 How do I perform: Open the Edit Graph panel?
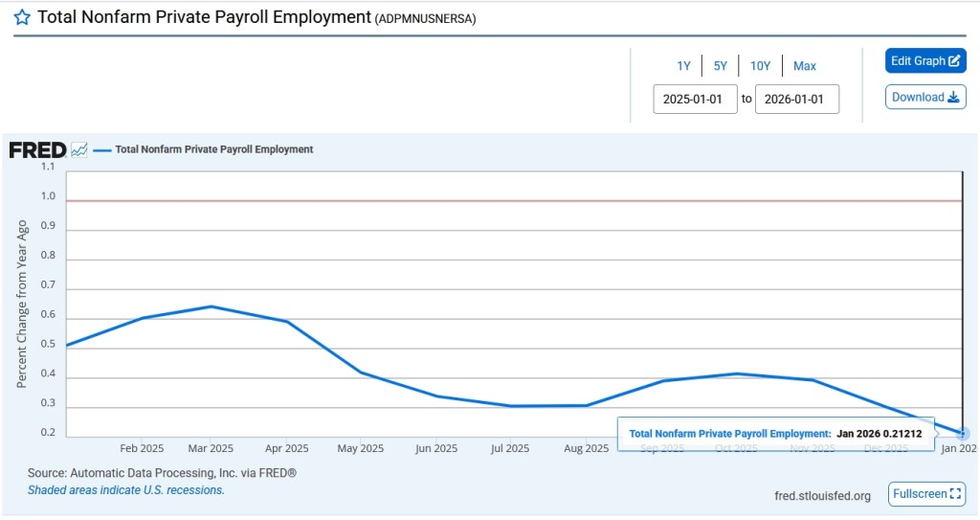pos(925,61)
